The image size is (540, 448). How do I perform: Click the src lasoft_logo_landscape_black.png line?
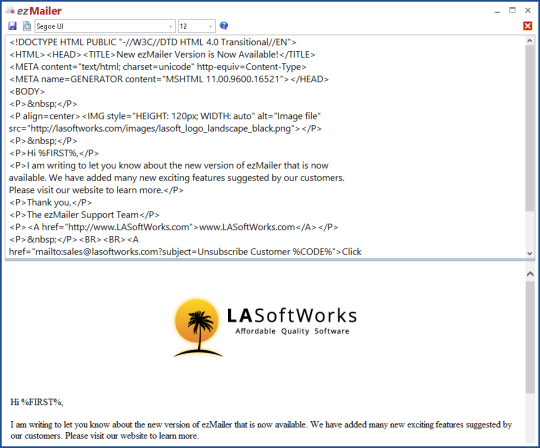coord(165,128)
